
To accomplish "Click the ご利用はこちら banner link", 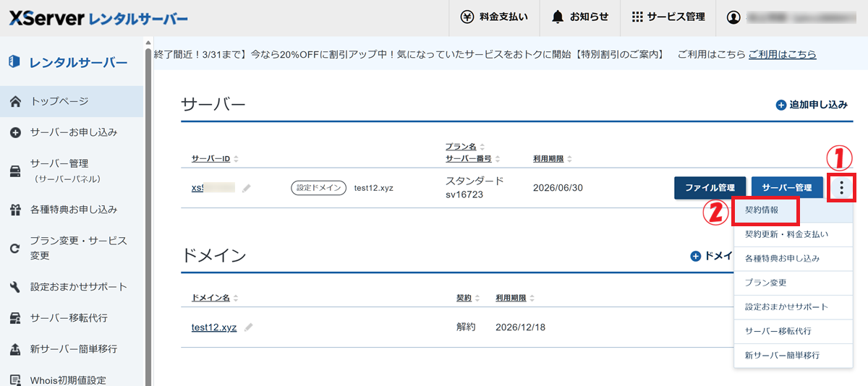I will click(782, 54).
